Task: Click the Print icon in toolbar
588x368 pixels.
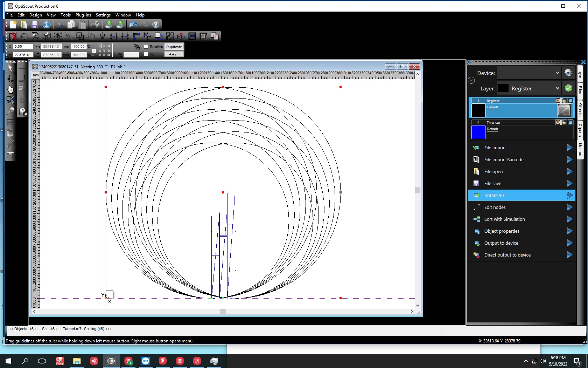Action: (x=95, y=25)
